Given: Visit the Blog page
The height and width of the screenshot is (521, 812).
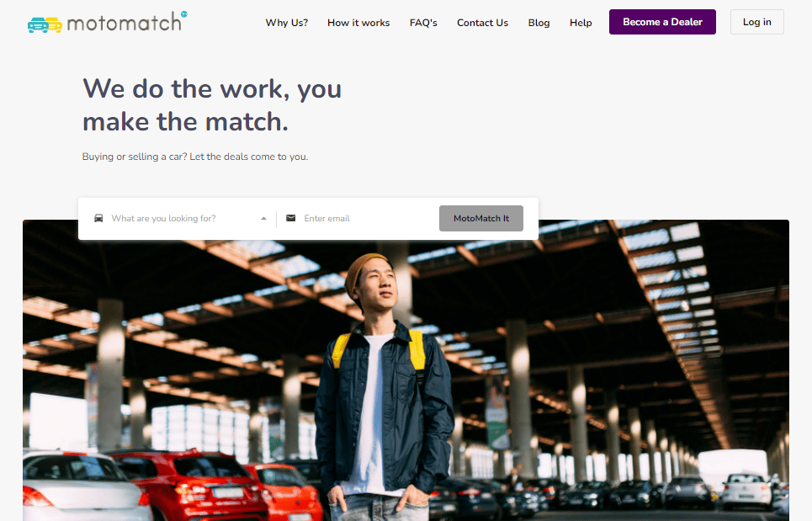Looking at the screenshot, I should pyautogui.click(x=539, y=23).
